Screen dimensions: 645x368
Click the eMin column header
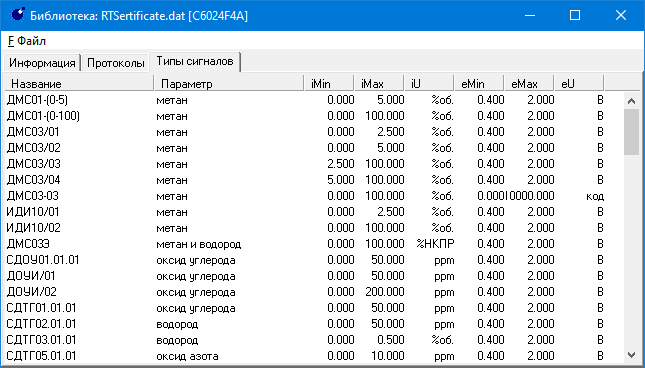pyautogui.click(x=479, y=83)
